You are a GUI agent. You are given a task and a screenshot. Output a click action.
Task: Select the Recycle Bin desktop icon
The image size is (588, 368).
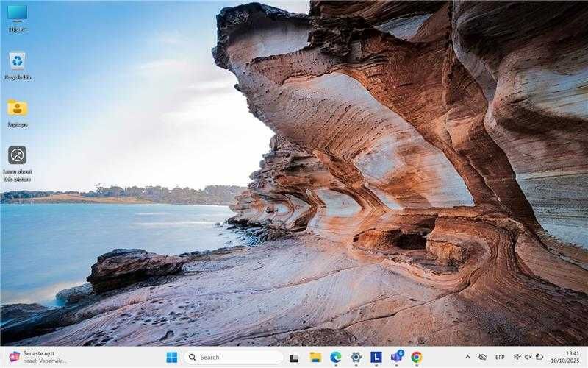click(17, 66)
